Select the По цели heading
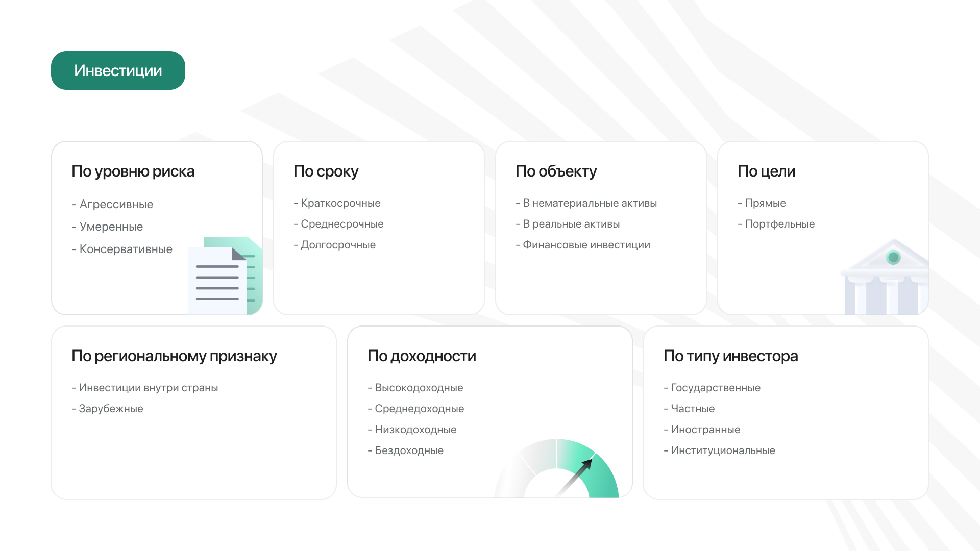 point(766,171)
